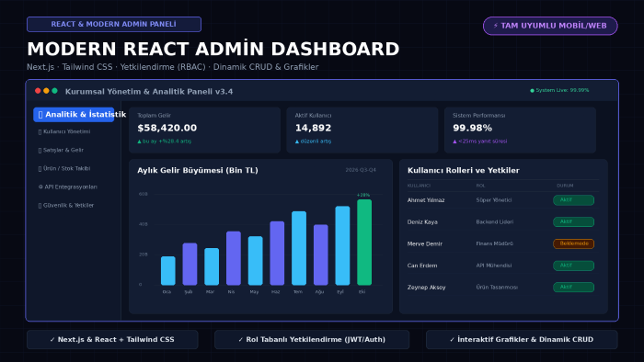Click the Ürün Tasarımcısı role text

pyautogui.click(x=497, y=287)
